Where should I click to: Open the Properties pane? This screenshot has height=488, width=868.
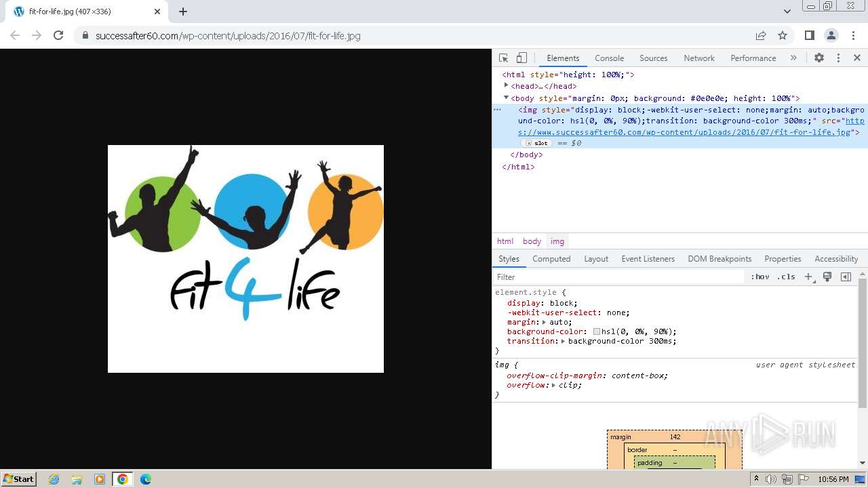(783, 259)
